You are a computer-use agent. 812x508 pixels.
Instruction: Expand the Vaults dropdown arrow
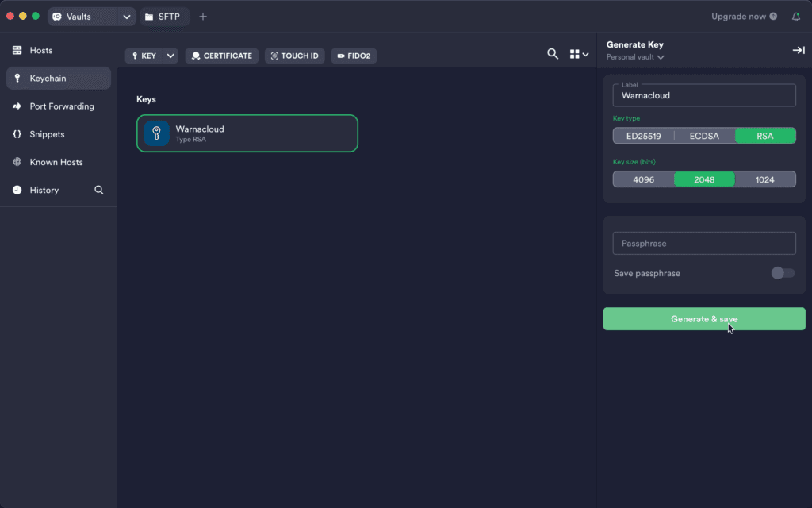point(127,17)
